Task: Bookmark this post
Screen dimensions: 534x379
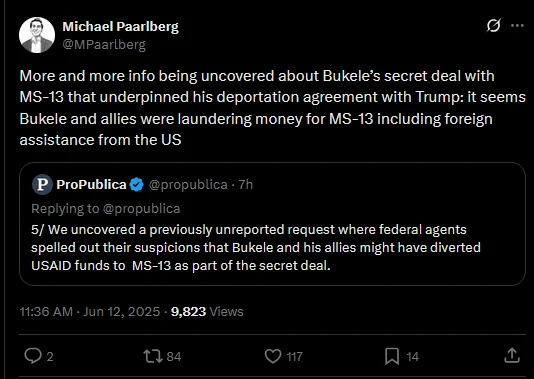Action: click(x=392, y=356)
